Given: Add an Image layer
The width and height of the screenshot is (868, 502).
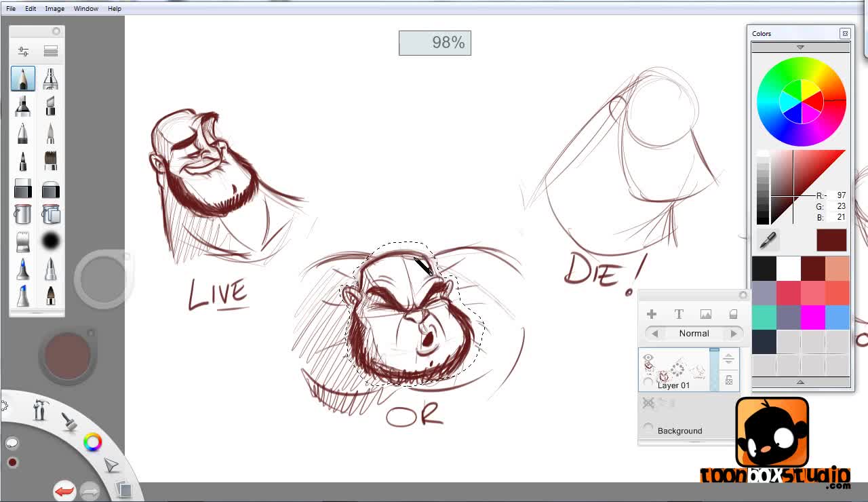Looking at the screenshot, I should (x=706, y=314).
